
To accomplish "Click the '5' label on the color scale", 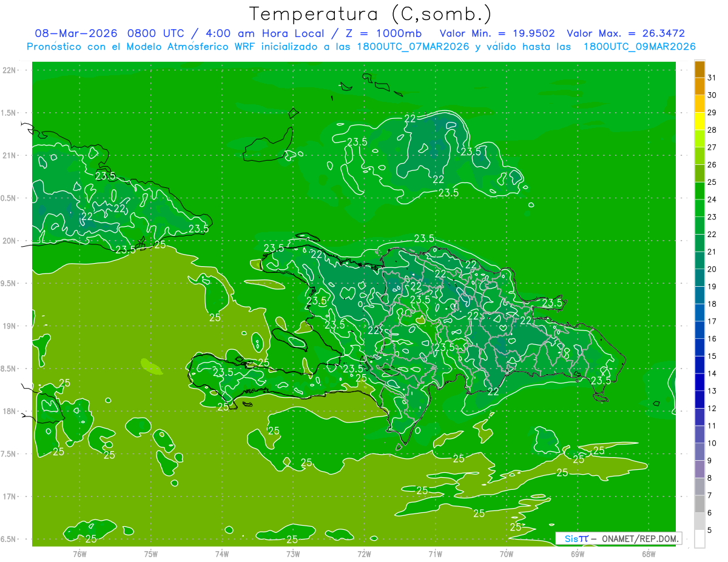I will coord(710,531).
